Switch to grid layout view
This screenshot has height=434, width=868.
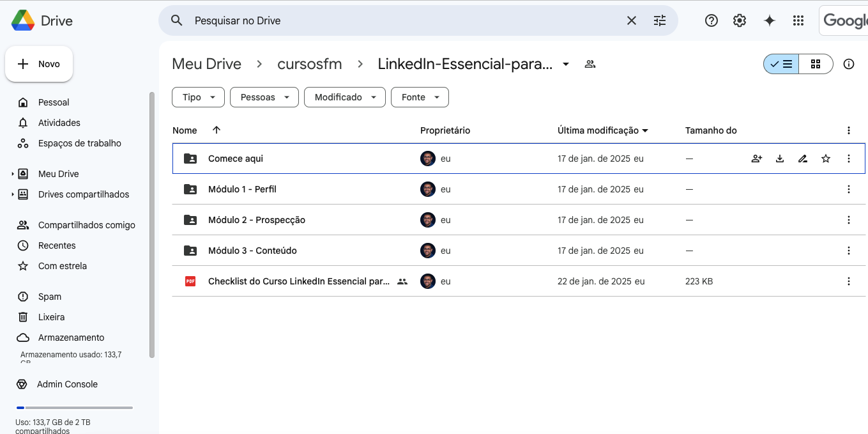pyautogui.click(x=816, y=64)
